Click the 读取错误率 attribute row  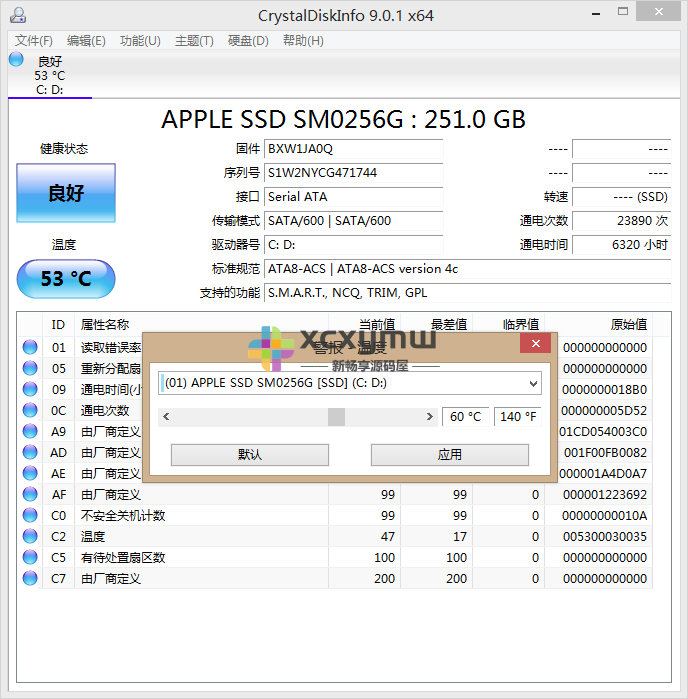coord(335,347)
